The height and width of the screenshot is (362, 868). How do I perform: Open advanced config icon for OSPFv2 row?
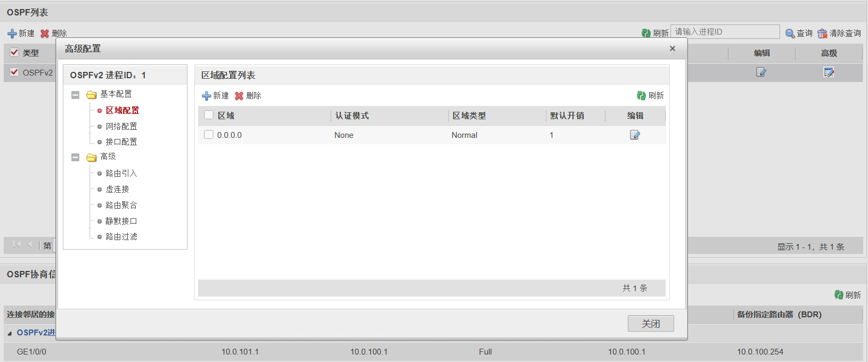click(829, 72)
